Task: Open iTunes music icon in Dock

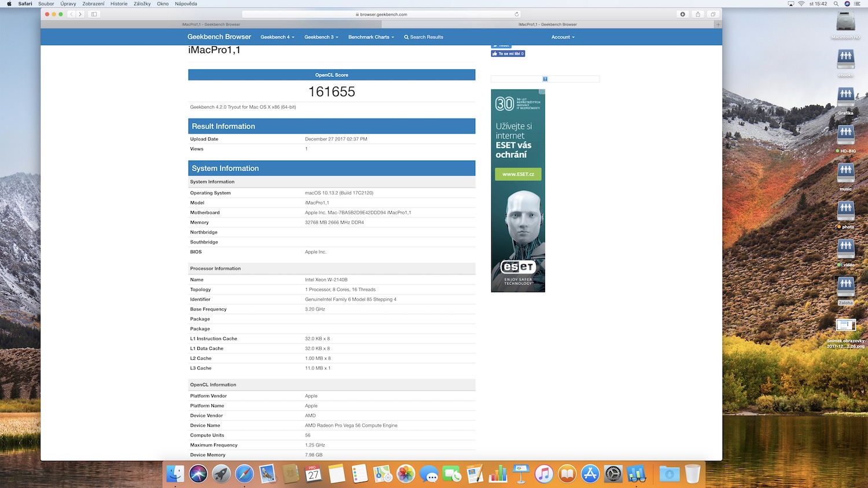Action: (x=544, y=474)
